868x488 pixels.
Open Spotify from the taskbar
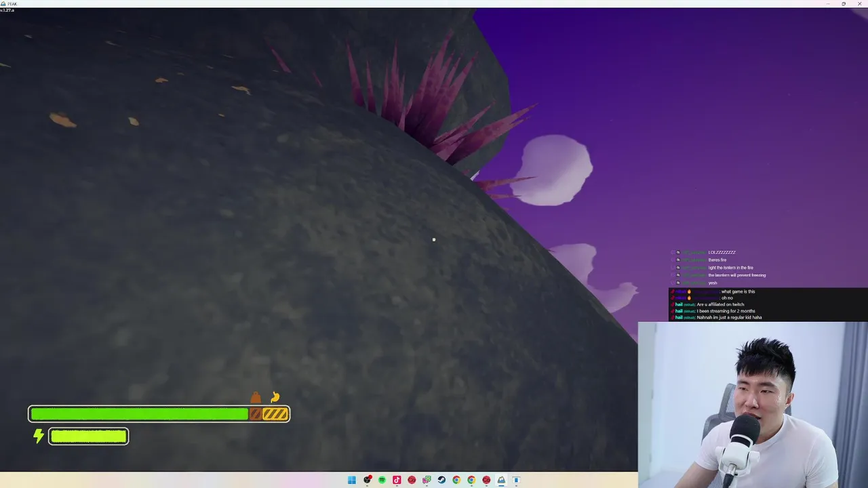click(x=382, y=480)
